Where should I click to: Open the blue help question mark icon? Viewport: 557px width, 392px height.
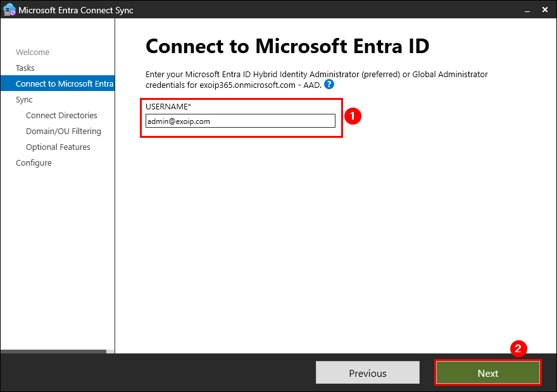(329, 84)
